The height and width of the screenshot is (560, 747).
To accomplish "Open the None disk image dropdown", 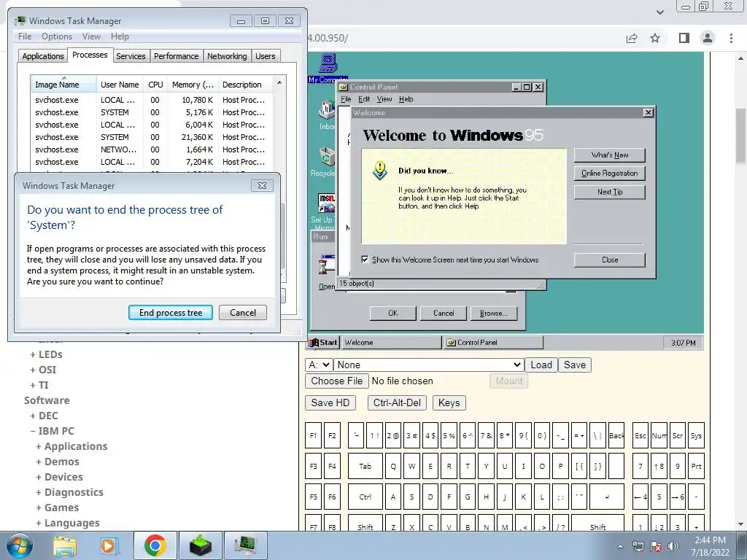I will click(x=429, y=365).
